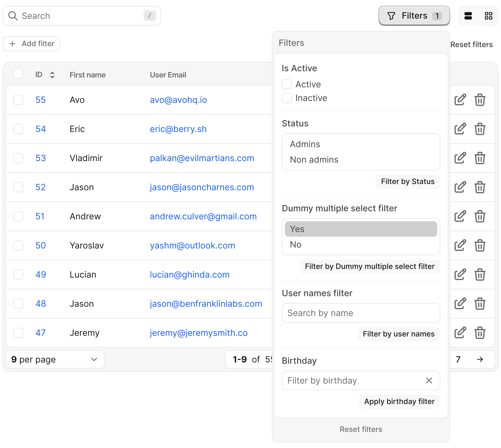Toggle the Filters dropdown button
Viewport: 501px width, 448px height.
point(414,16)
